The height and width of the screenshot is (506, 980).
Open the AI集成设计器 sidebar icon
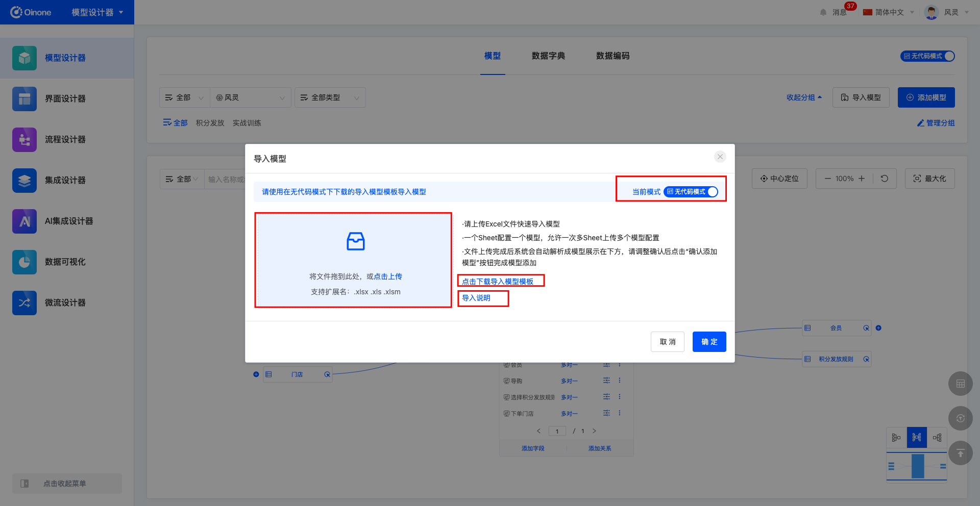click(x=24, y=221)
